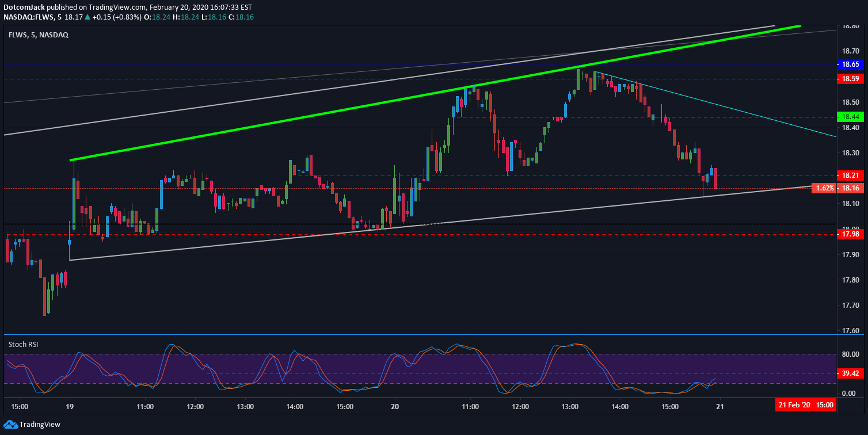Image resolution: width=868 pixels, height=435 pixels.
Task: Click the 17.80 price axis value
Action: pos(851,280)
